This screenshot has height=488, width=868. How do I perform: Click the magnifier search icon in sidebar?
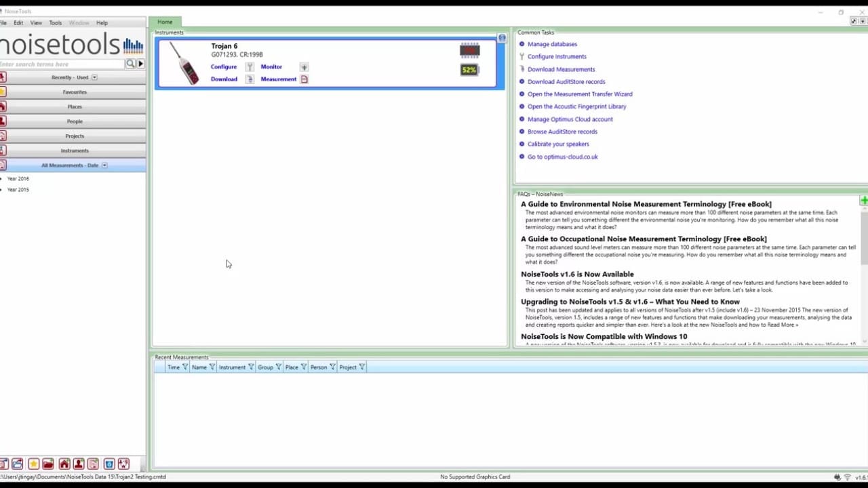[x=130, y=64]
